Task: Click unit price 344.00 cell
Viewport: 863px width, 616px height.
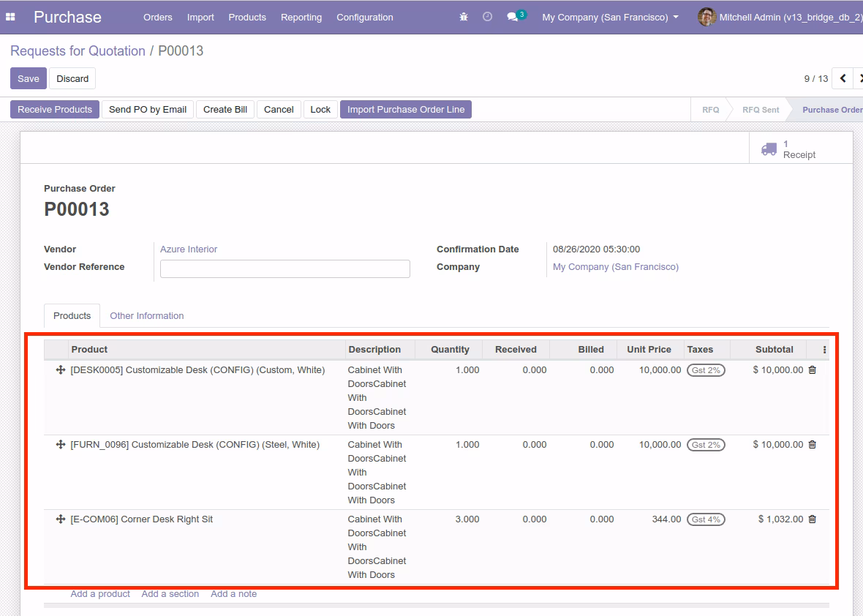Action: pos(666,519)
